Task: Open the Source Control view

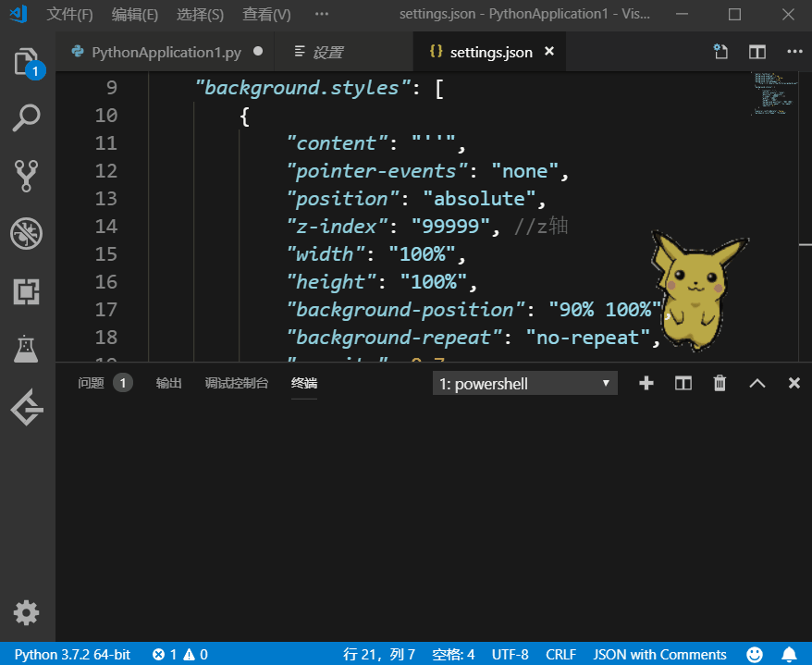Action: click(27, 175)
